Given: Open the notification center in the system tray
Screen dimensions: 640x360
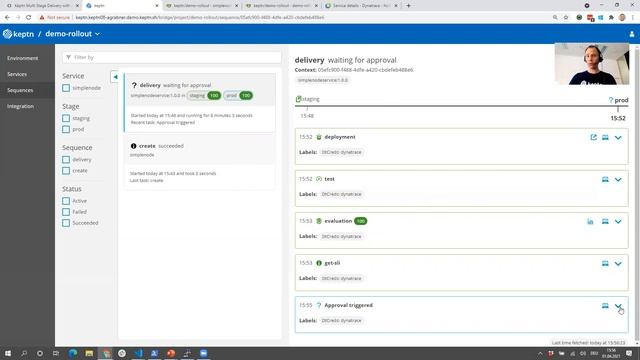Looking at the screenshot, I should (x=629, y=353).
